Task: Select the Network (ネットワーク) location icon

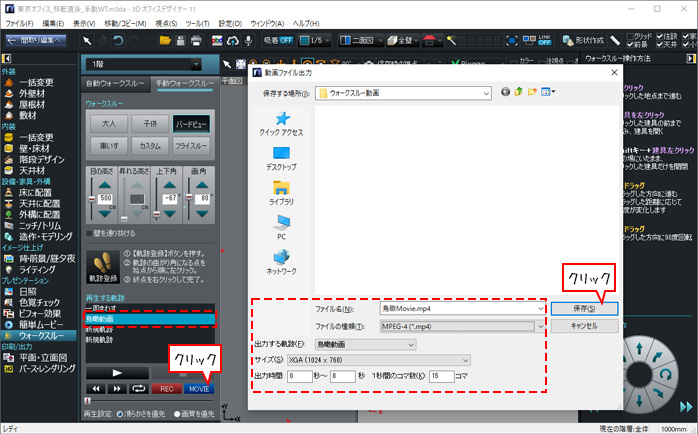Action: [x=281, y=262]
